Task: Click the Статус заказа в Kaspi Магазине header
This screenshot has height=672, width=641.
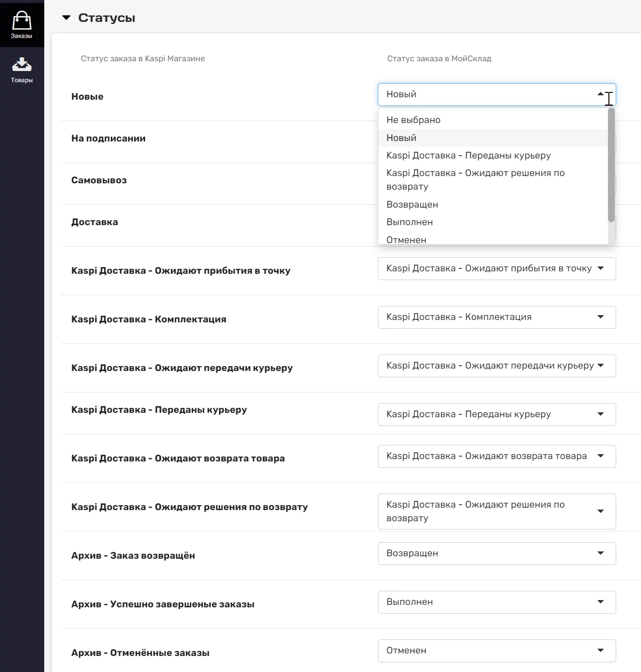Action: tap(143, 59)
